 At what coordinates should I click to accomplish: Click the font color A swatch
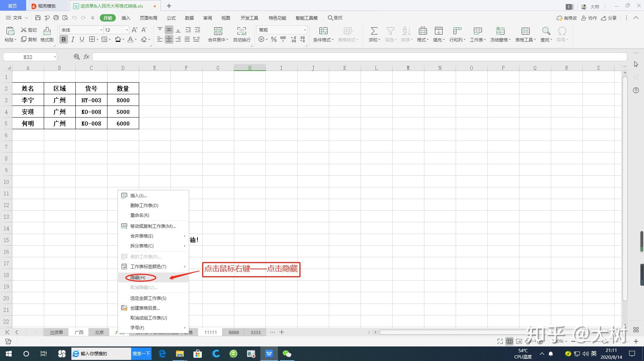click(x=130, y=39)
